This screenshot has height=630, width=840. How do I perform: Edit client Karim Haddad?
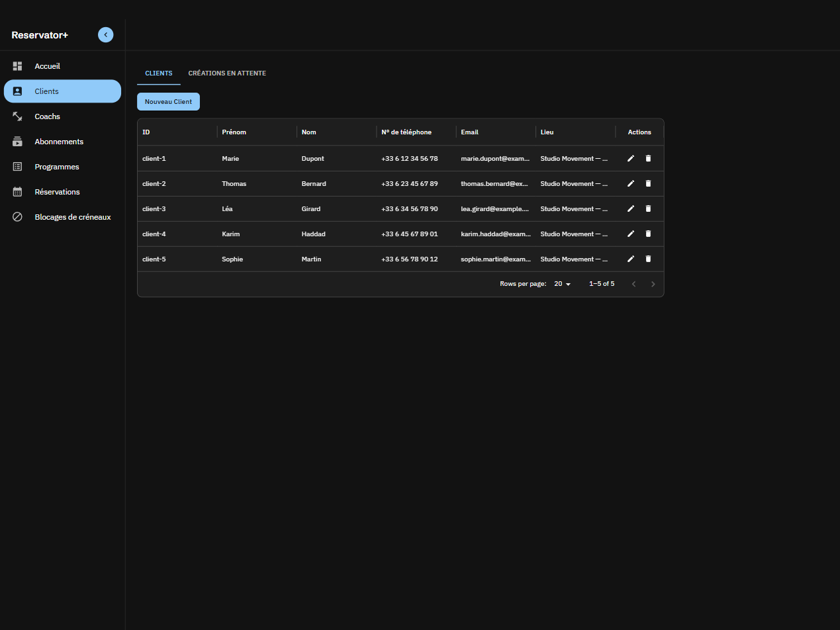pos(631,234)
